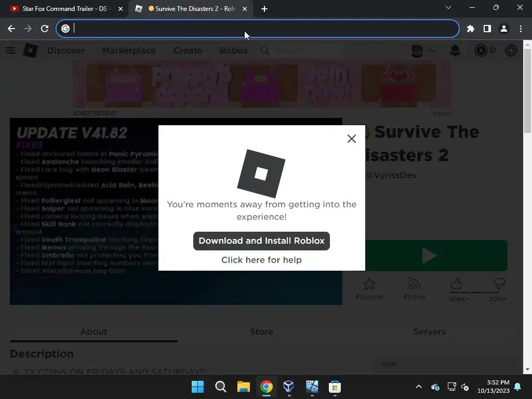This screenshot has height=399, width=532.
Task: Expand the Chat panel header
Action: (444, 364)
